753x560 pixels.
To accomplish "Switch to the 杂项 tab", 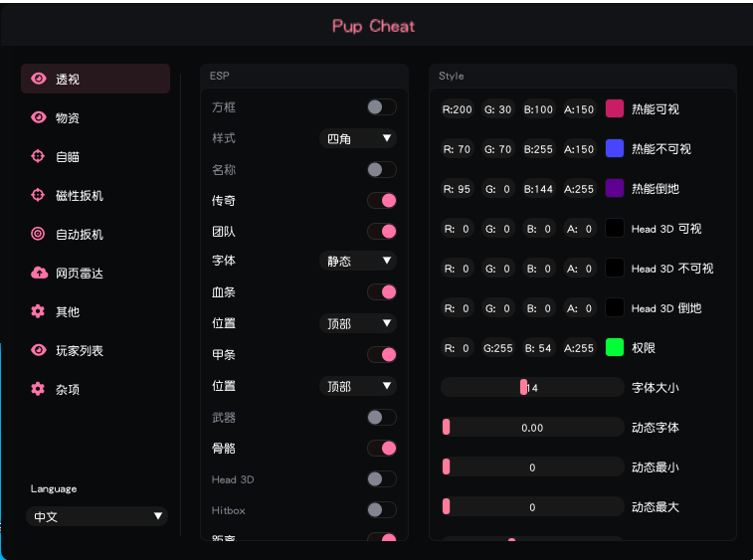I will 67,389.
